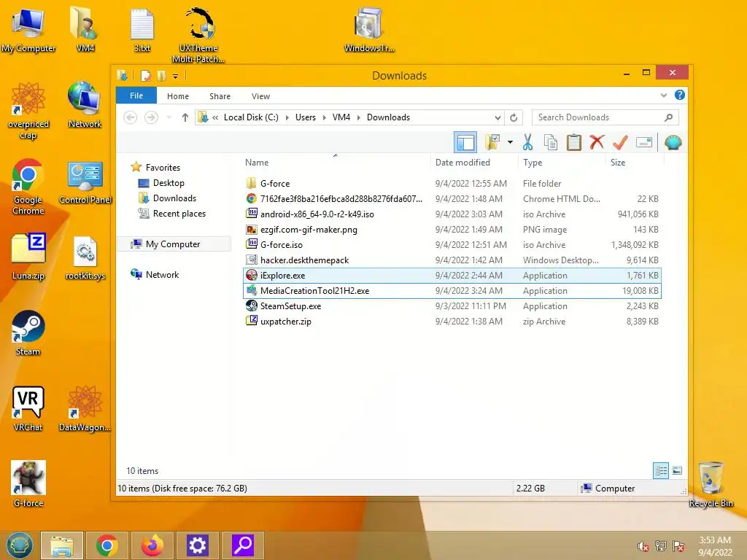Click the orange checkmark Properties icon
The width and height of the screenshot is (747, 560).
620,142
